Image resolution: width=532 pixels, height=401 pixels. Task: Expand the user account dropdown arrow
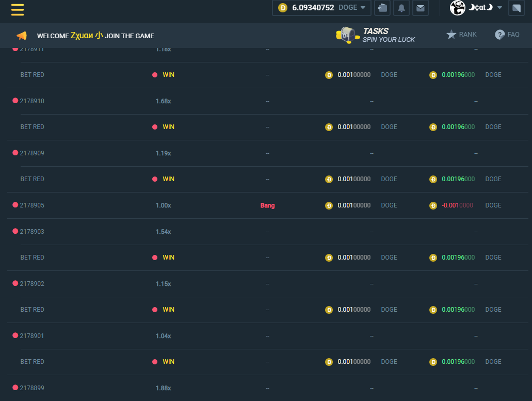pos(499,8)
